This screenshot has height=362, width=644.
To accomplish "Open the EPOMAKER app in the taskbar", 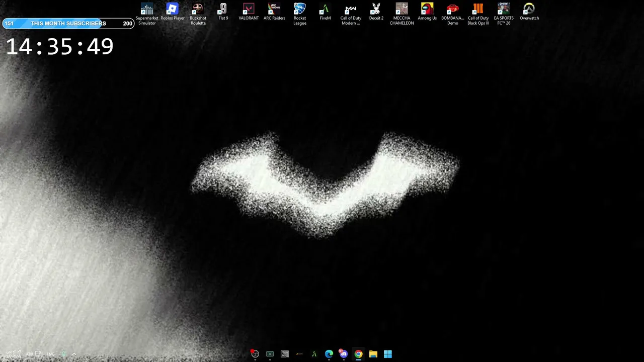I will click(x=285, y=354).
